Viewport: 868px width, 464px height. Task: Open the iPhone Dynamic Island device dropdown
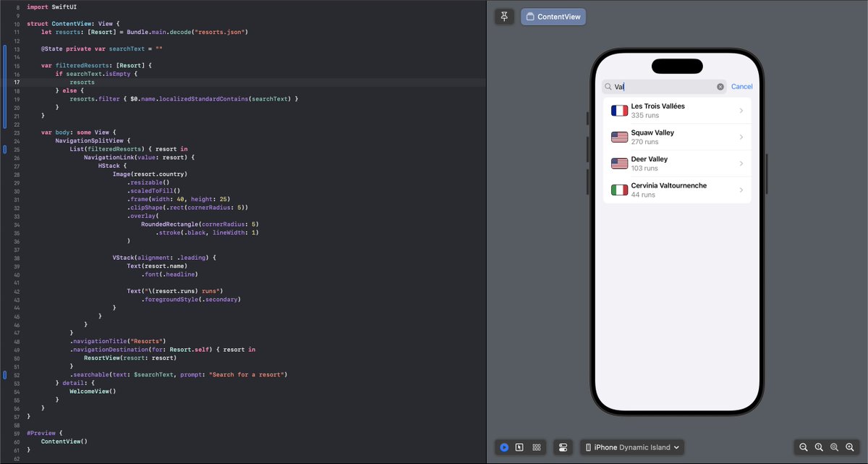click(632, 447)
